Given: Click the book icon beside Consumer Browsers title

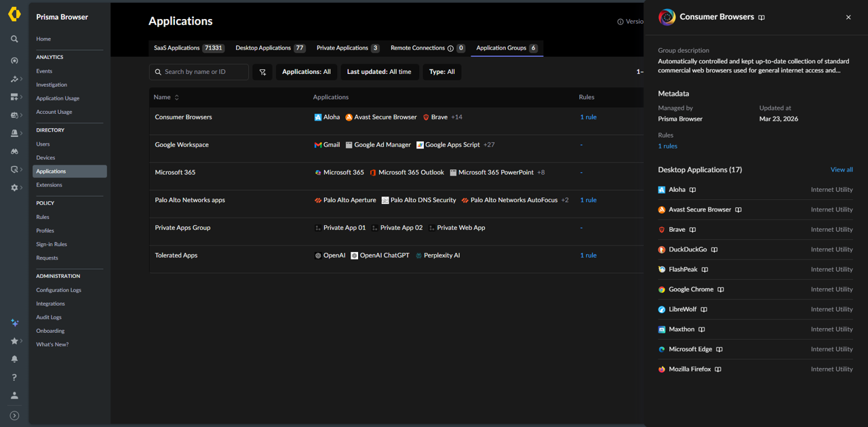Looking at the screenshot, I should click(762, 18).
